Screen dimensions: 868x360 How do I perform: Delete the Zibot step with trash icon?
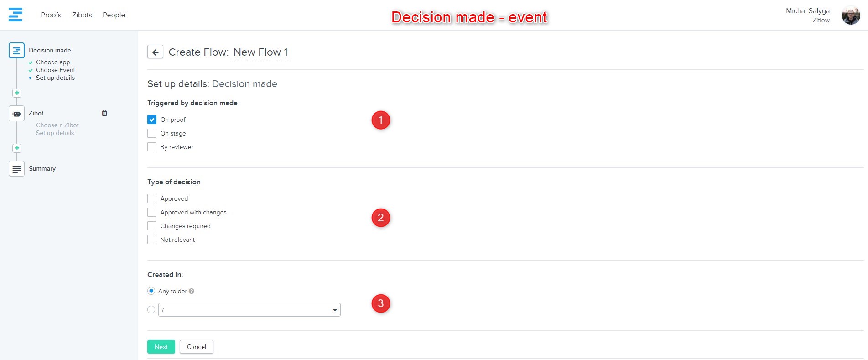point(104,113)
